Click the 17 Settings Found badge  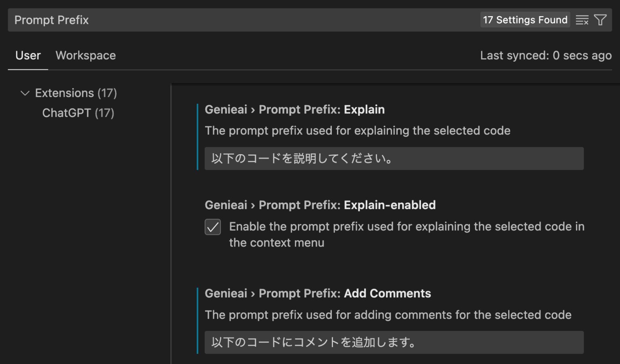[525, 19]
